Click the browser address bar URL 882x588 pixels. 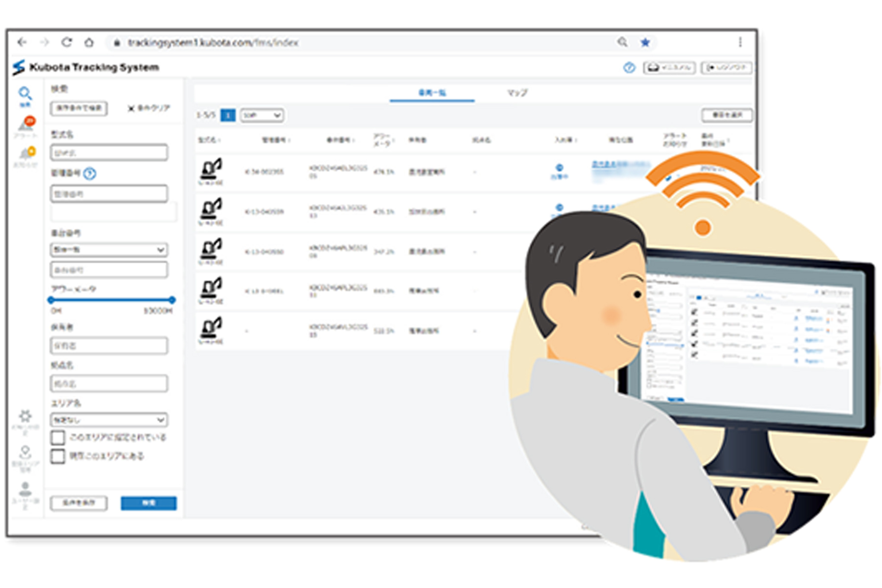pos(213,43)
